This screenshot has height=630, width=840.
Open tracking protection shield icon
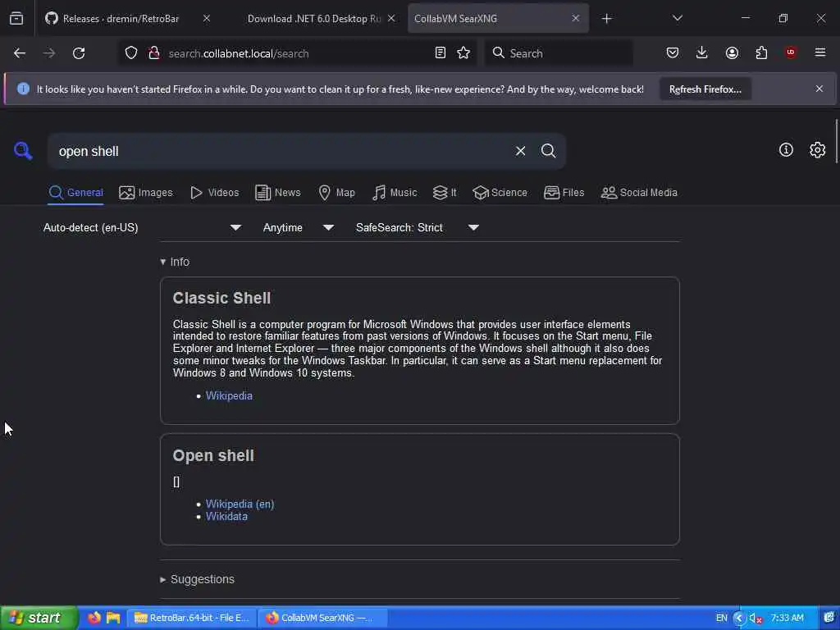point(131,53)
